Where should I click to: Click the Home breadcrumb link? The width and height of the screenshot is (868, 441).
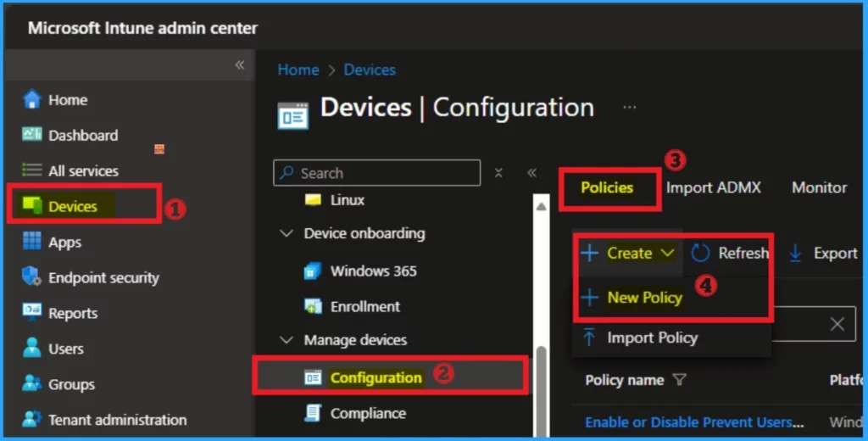(x=298, y=70)
